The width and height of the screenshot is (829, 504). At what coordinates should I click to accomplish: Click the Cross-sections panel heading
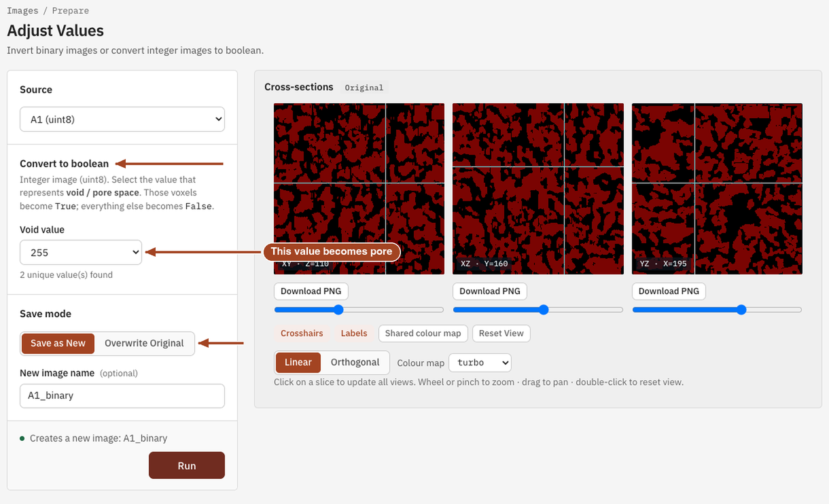point(299,87)
